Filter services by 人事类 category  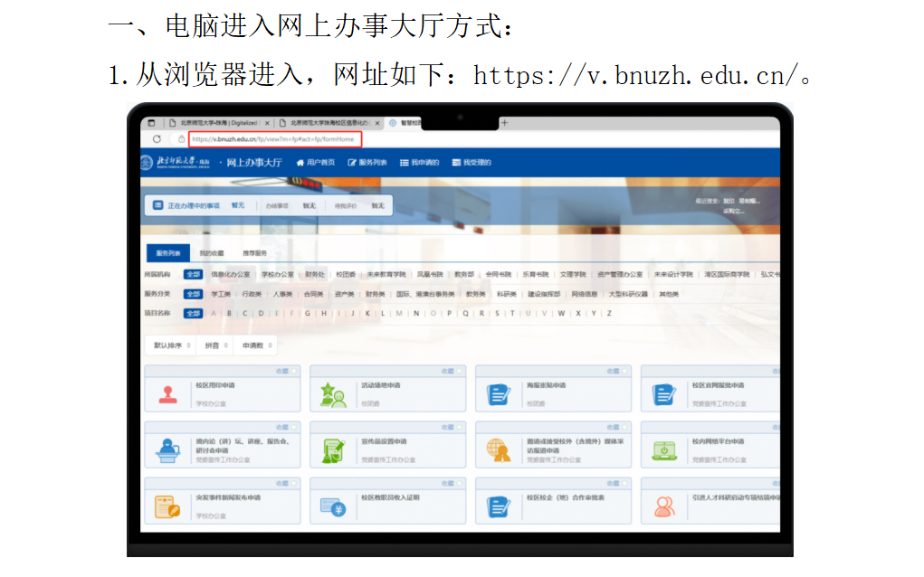(282, 294)
